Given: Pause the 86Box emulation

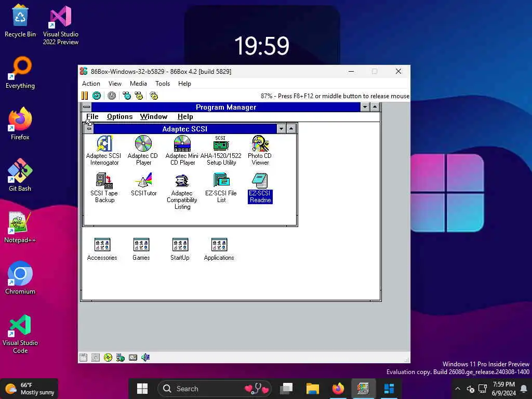Looking at the screenshot, I should (85, 96).
